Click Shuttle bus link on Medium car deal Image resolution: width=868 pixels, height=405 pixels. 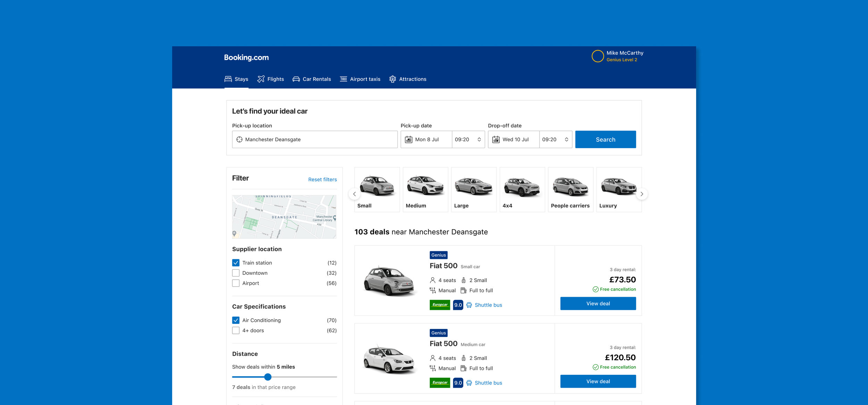488,383
